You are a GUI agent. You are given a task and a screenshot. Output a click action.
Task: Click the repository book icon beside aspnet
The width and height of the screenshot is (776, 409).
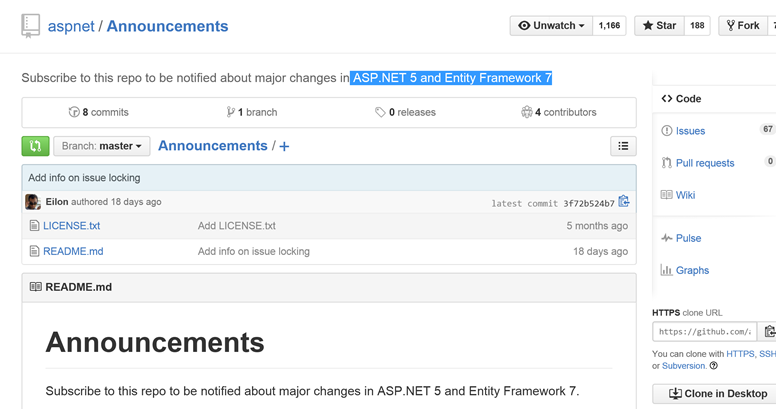[x=30, y=26]
